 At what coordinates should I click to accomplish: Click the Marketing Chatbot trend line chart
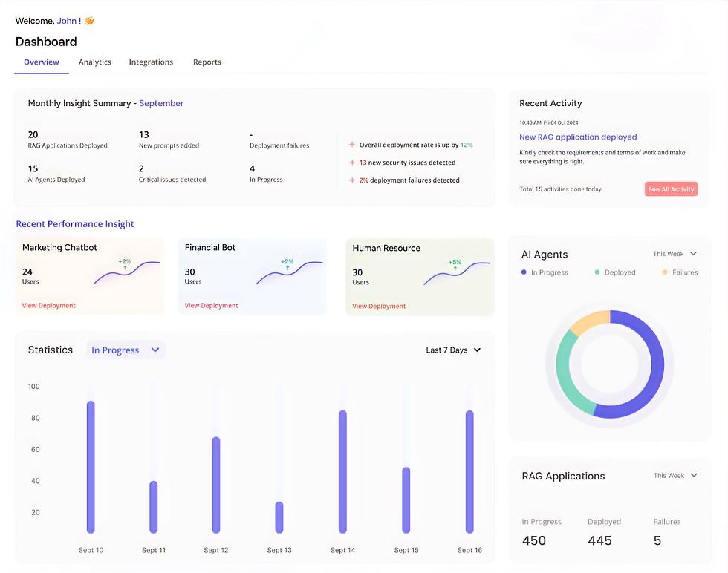pos(127,273)
